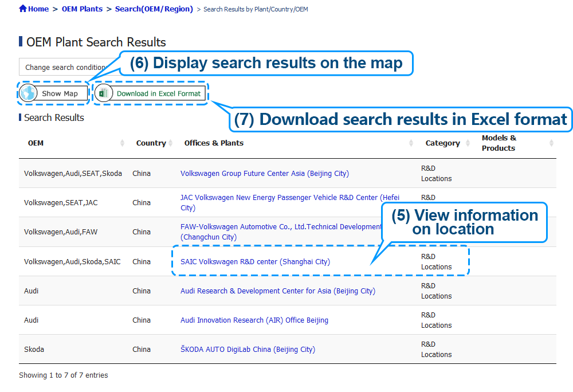Screen dimensions: 573x392
Task: Click Category column header text
Action: [442, 143]
